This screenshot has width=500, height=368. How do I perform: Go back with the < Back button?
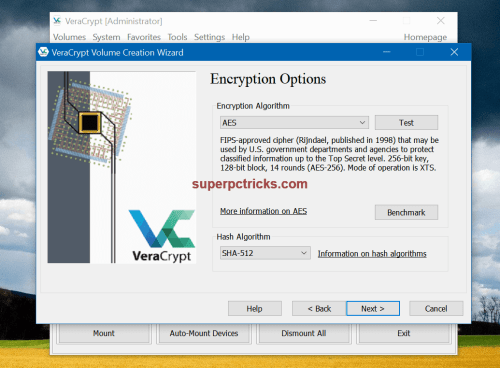coord(319,309)
